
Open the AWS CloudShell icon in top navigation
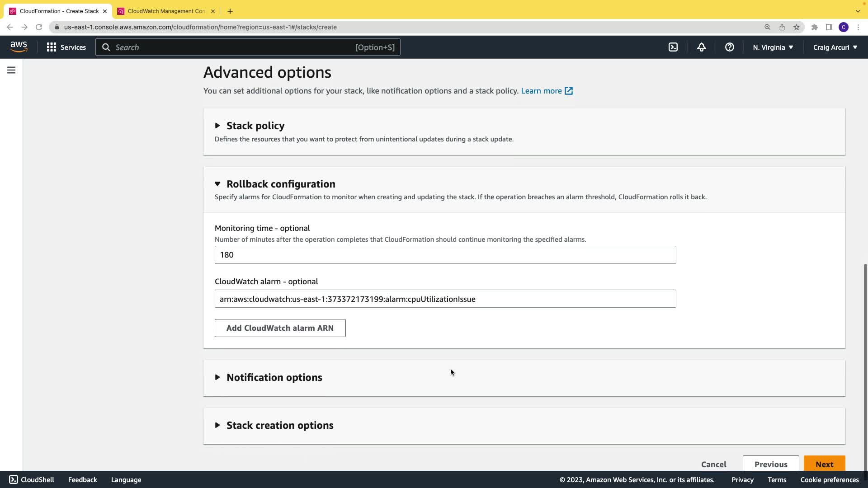pyautogui.click(x=673, y=47)
